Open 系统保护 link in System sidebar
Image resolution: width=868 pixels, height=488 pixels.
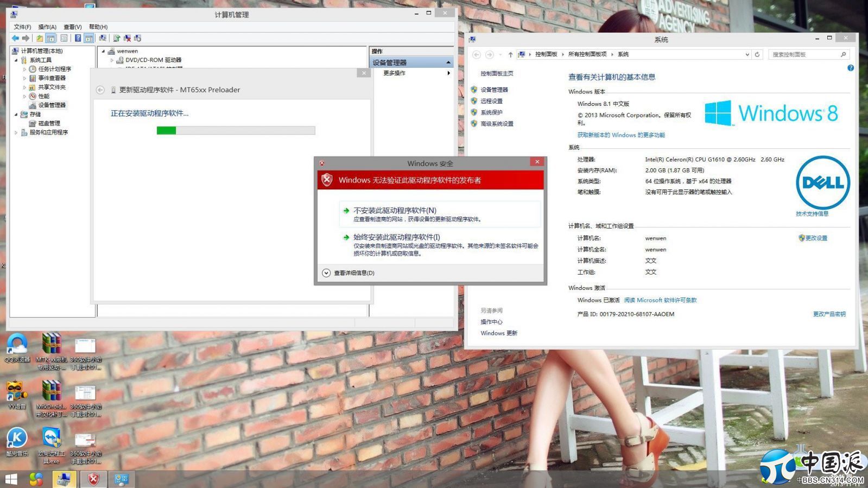point(491,112)
